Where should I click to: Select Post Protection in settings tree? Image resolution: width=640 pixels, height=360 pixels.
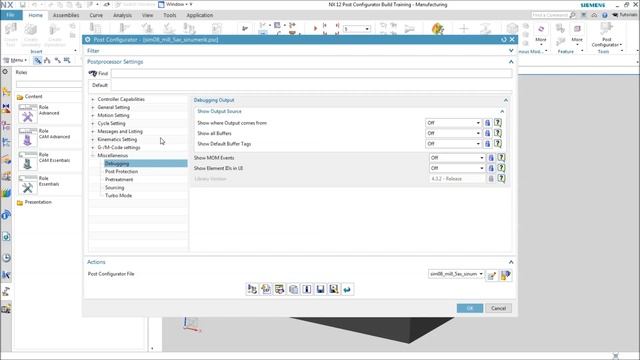tap(121, 171)
